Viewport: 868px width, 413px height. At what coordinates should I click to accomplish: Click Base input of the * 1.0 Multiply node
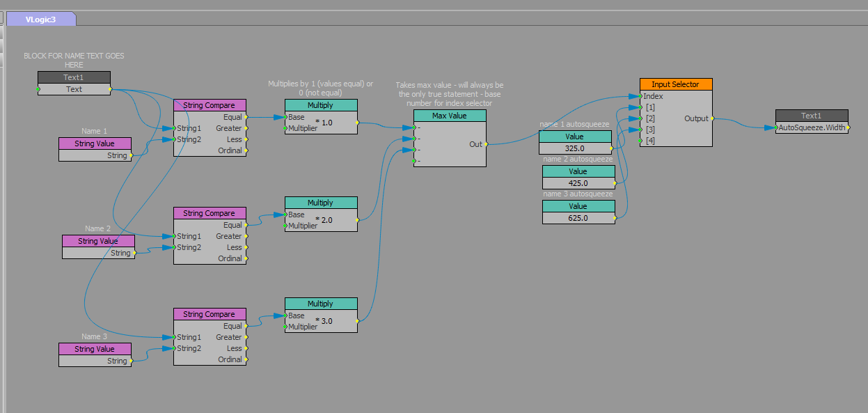285,117
